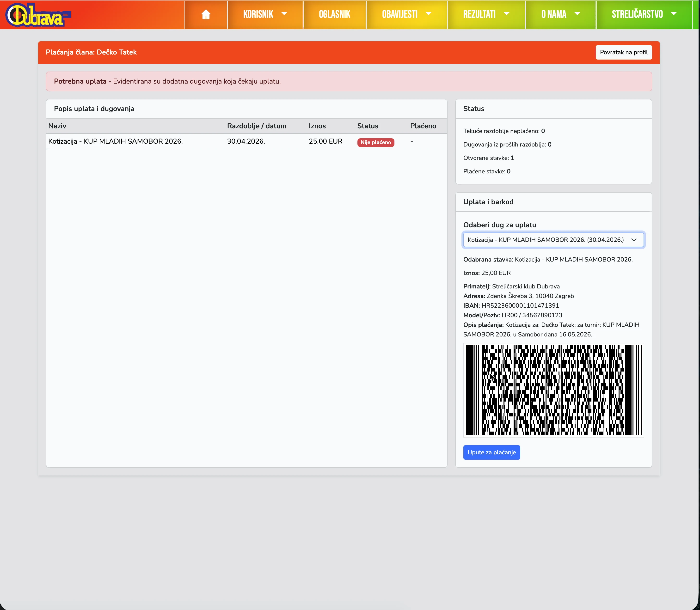The image size is (700, 610).
Task: Click the Dubrava club logo
Action: (37, 15)
